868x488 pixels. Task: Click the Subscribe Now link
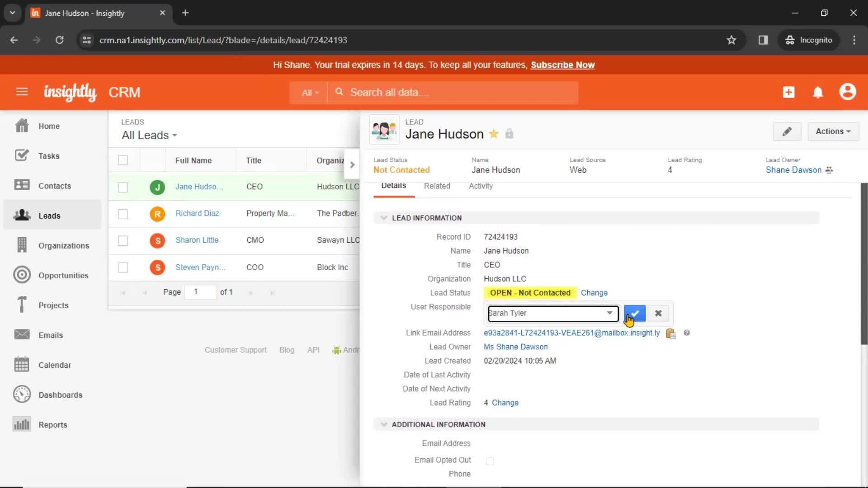(562, 65)
